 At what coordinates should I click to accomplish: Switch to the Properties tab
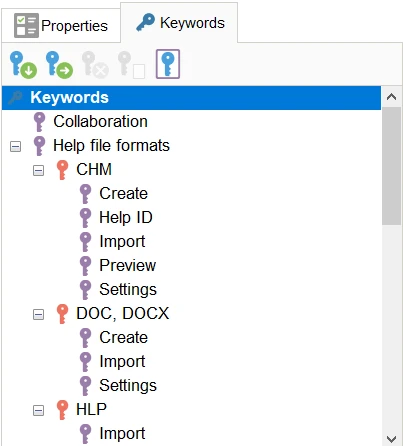pyautogui.click(x=61, y=26)
